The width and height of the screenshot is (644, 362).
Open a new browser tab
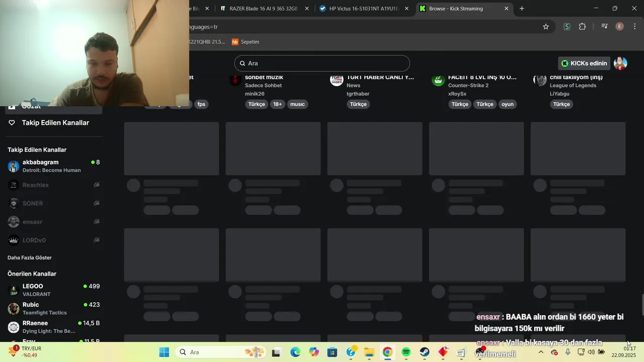pos(522,9)
